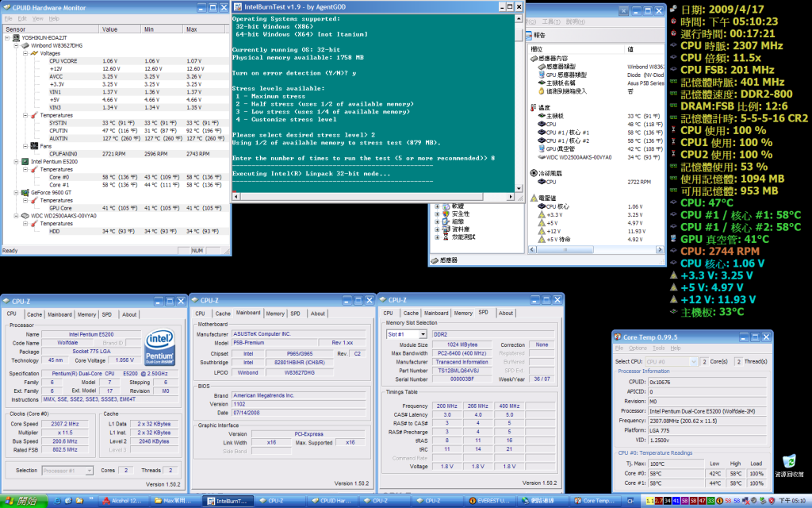Viewport: 812px width, 508px height.
Task: Open the File menu in HWMonitor
Action: [8, 19]
